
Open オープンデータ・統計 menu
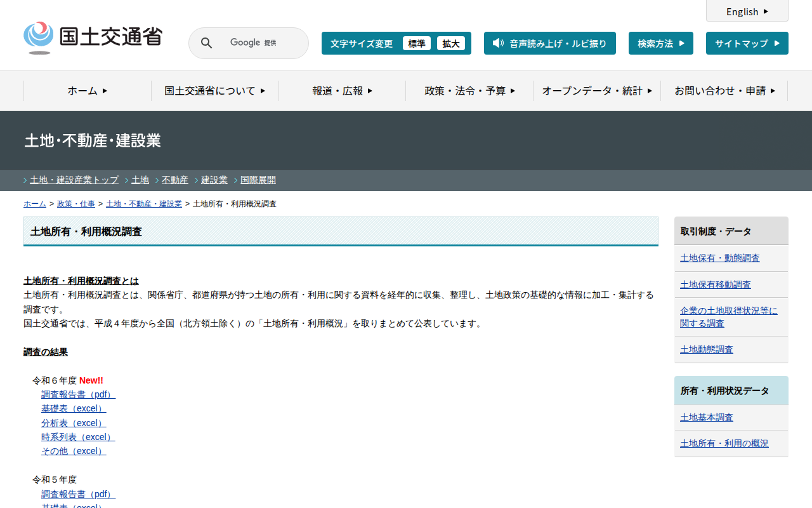click(x=597, y=91)
